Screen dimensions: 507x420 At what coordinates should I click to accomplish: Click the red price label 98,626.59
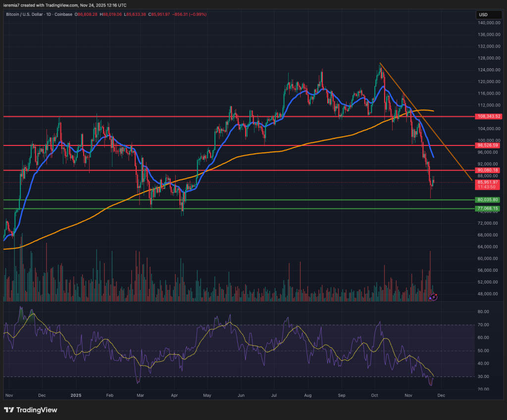[x=488, y=145]
